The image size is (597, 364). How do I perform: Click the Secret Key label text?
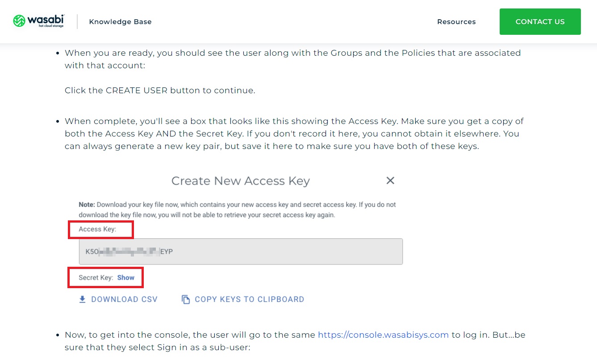[96, 277]
